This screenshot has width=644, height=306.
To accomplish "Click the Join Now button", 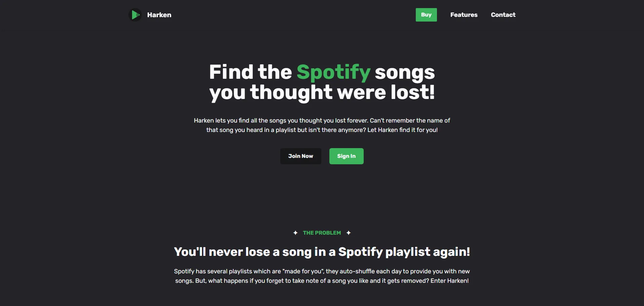I will pos(300,156).
